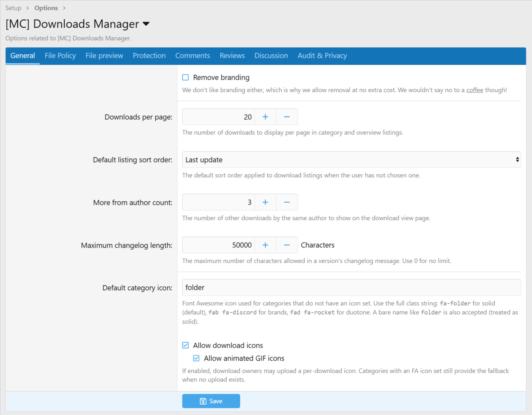The height and width of the screenshot is (415, 532).
Task: Switch to the Discussion tab
Action: 271,56
